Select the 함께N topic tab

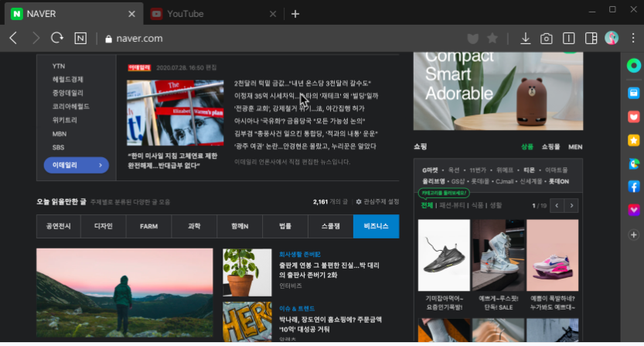tap(240, 226)
